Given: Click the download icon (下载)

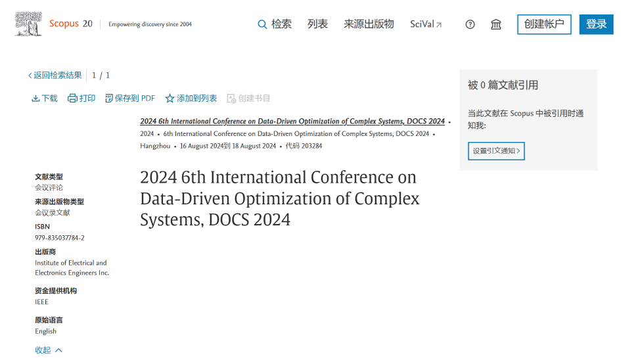Looking at the screenshot, I should tap(35, 99).
